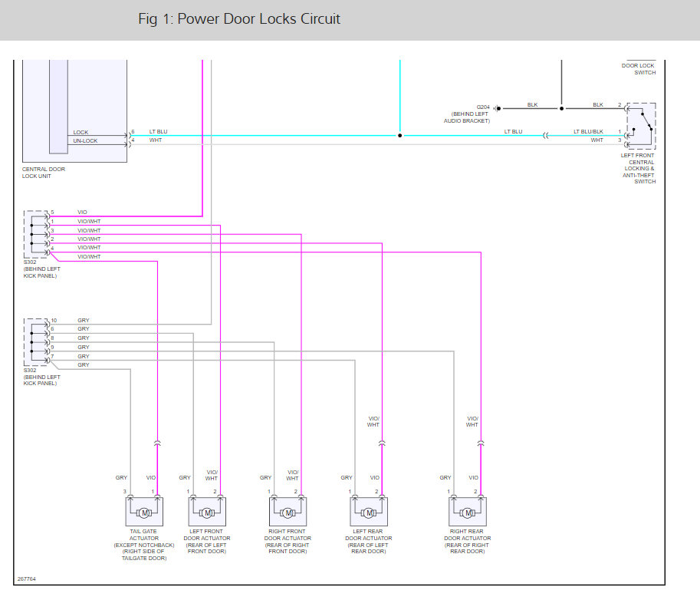
Task: Click the 'G204 (BEHIND LEFT AUDIO BRACKET)' label
Action: point(467,114)
